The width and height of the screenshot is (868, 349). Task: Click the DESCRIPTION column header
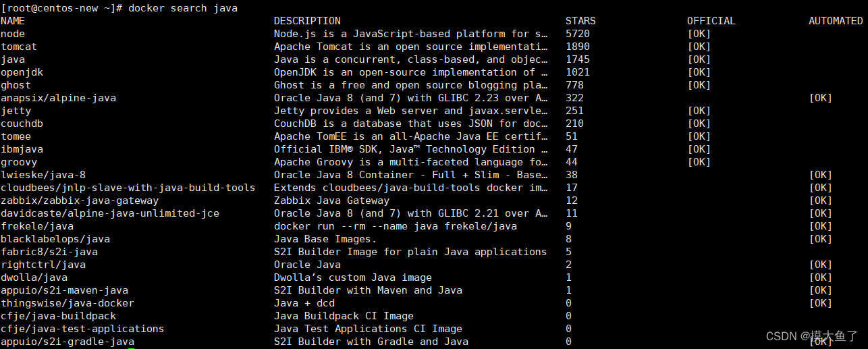[307, 21]
